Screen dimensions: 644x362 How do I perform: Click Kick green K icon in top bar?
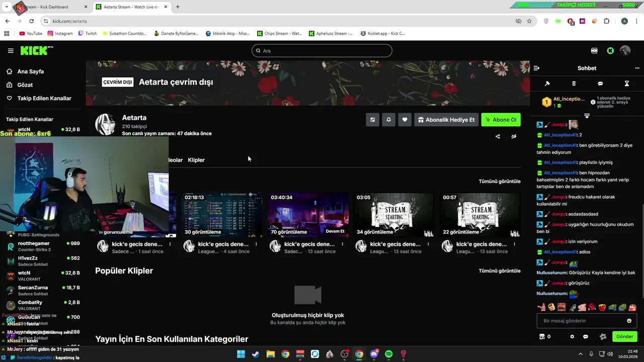tap(610, 51)
